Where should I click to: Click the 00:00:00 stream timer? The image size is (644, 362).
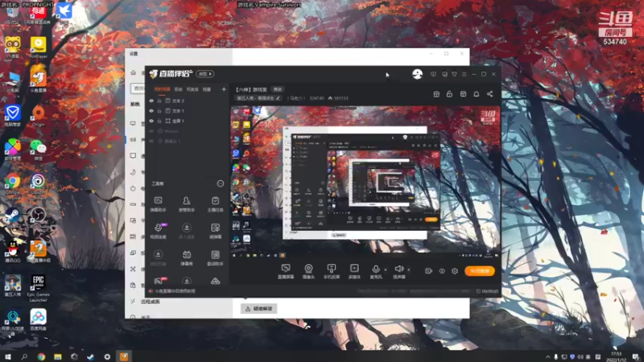pos(490,291)
